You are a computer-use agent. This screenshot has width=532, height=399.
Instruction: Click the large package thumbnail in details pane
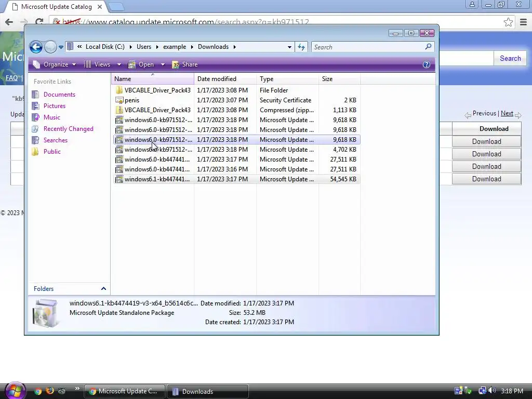point(45,313)
